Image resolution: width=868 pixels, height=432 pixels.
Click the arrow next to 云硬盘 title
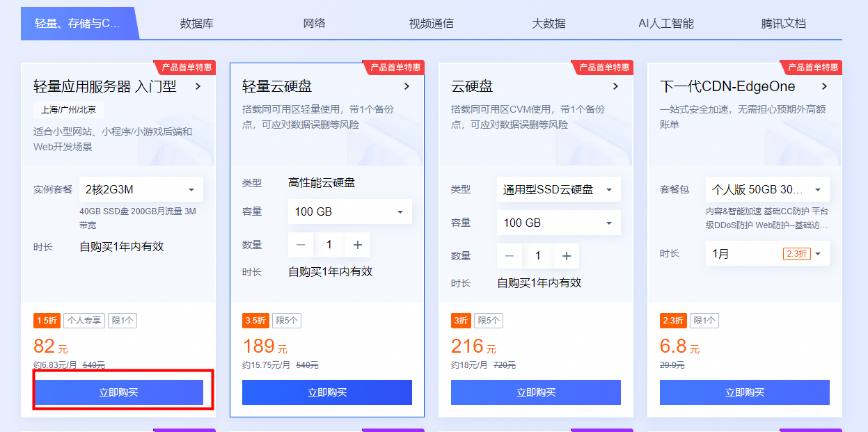click(615, 86)
